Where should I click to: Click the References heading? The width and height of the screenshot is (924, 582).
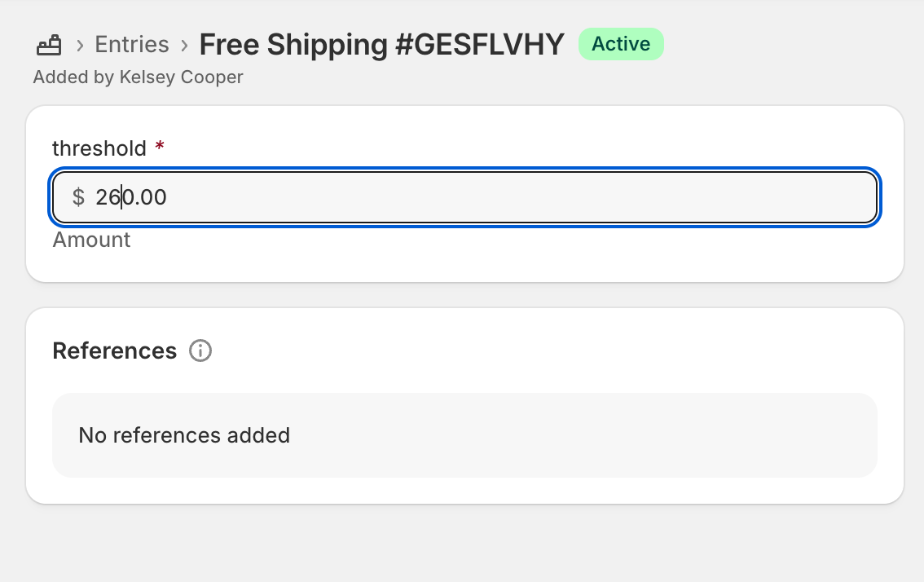pyautogui.click(x=114, y=351)
